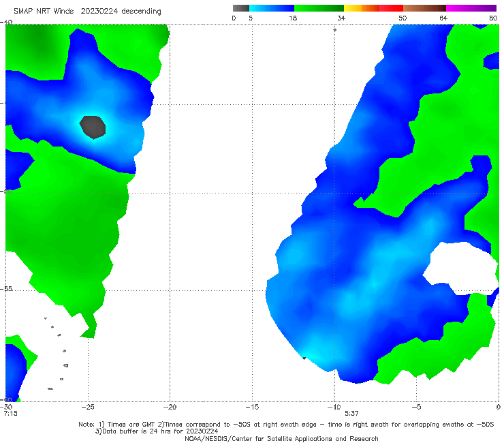Image resolution: width=504 pixels, height=443 pixels.
Task: Click the '-10' longitude axis label
Action: click(x=334, y=407)
